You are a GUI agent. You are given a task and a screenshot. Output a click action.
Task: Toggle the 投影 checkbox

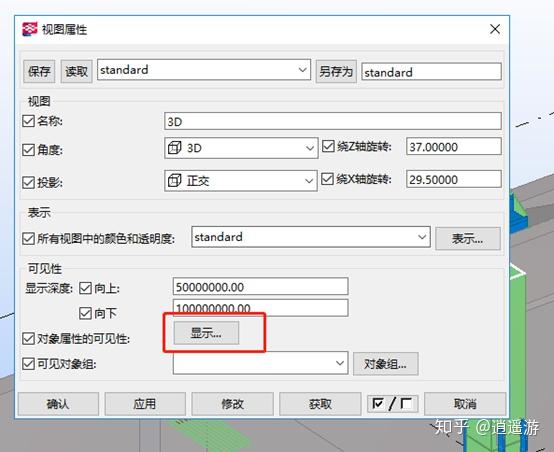[28, 182]
